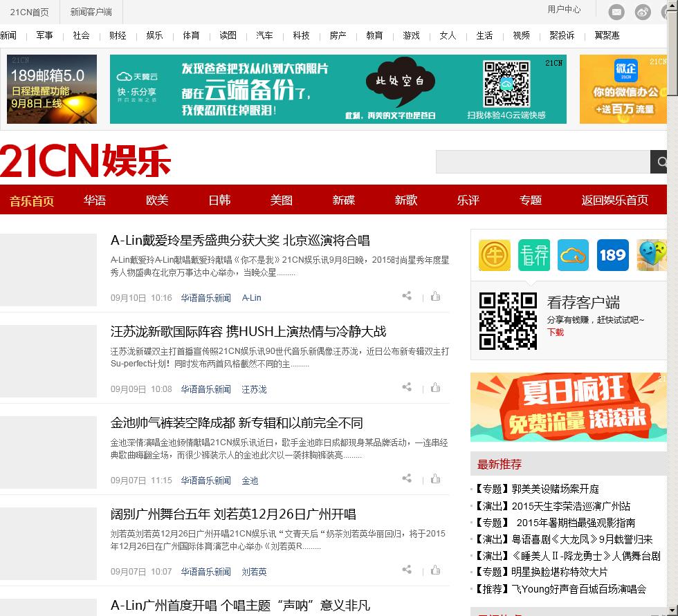Screen dimensions: 678x616
Task: Open 【演出】2015天生李荣浩巡演广州站
Action: [x=553, y=506]
